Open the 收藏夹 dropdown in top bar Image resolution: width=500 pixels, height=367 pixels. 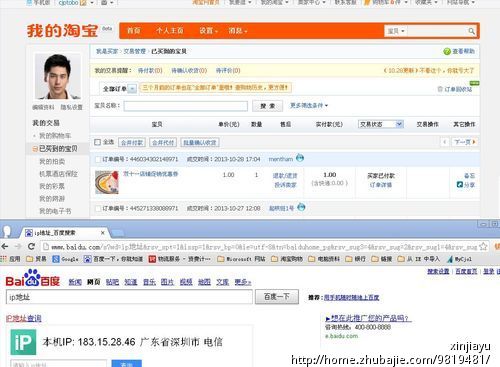point(427,2)
